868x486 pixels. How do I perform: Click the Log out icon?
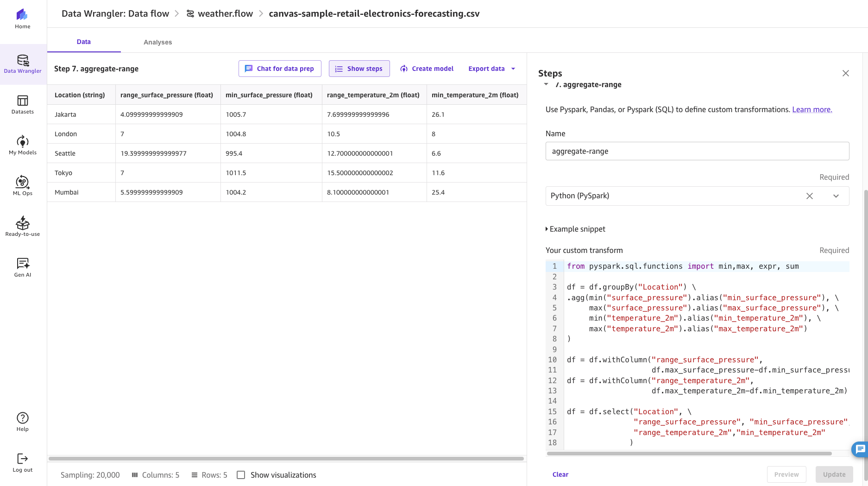coord(22,462)
